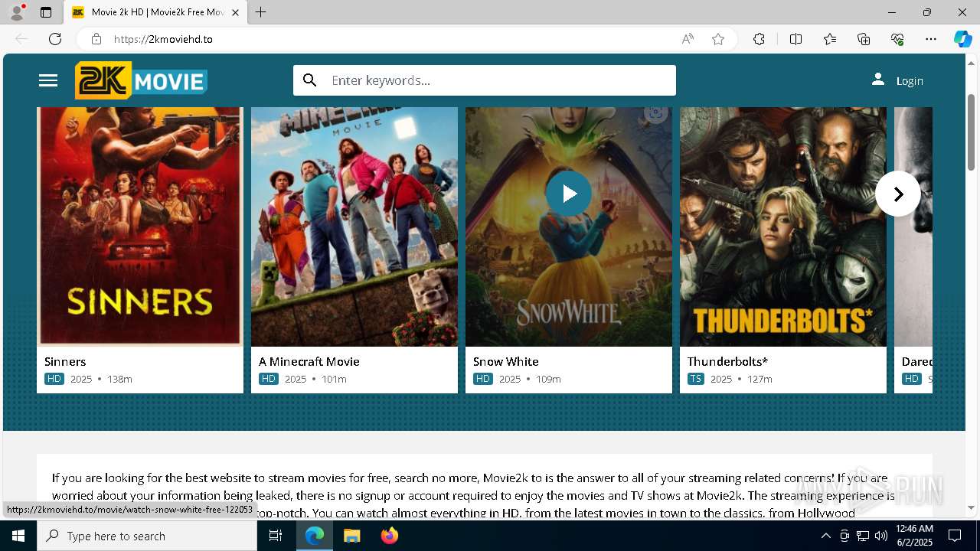Select the Movie 2k HD tab

(154, 12)
